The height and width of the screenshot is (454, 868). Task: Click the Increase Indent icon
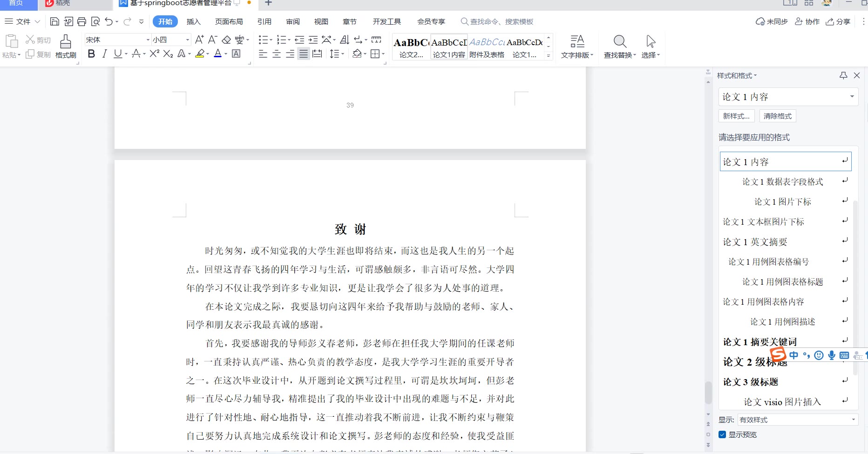313,40
